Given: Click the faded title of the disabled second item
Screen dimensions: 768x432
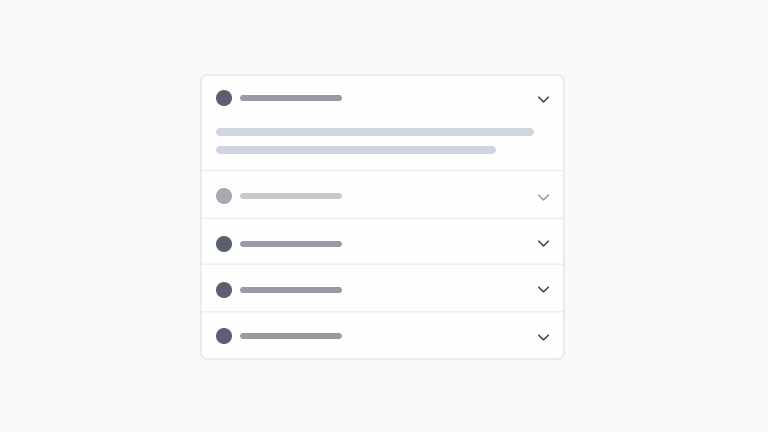Looking at the screenshot, I should coord(291,196).
